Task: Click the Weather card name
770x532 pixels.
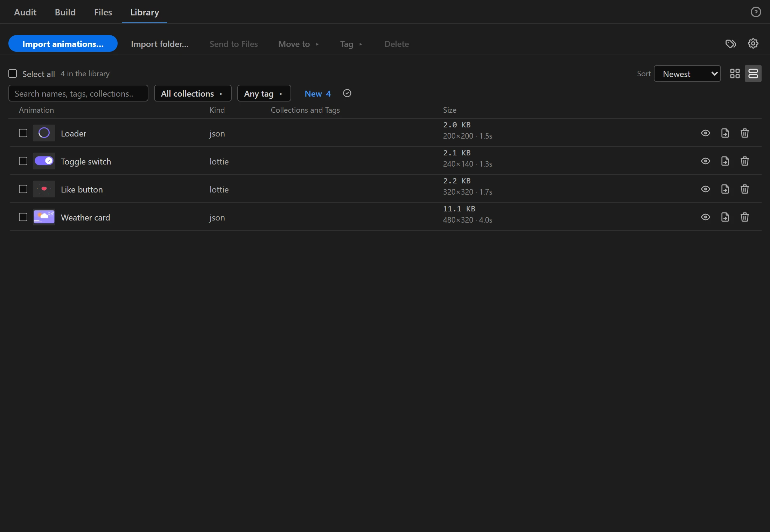Action: (x=85, y=217)
